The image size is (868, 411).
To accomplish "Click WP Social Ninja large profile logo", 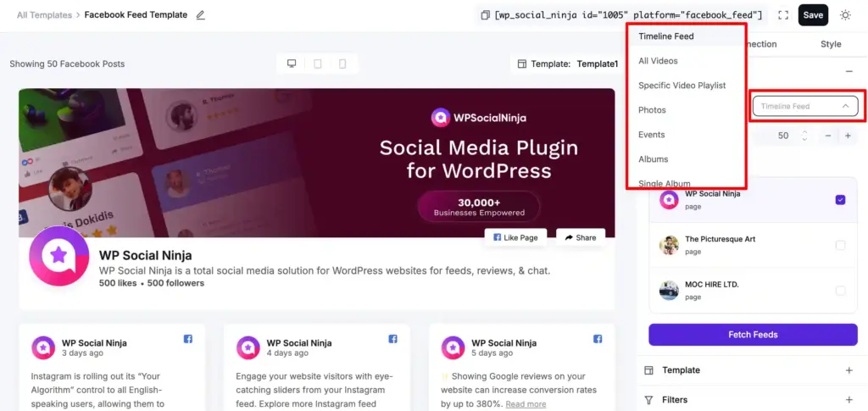I will point(58,256).
